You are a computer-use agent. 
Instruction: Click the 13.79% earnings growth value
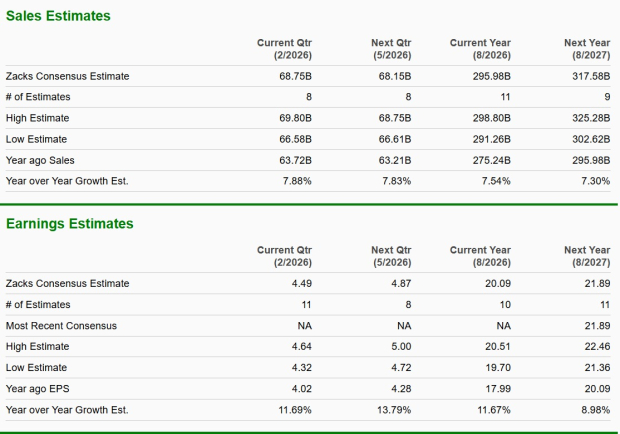coord(395,410)
